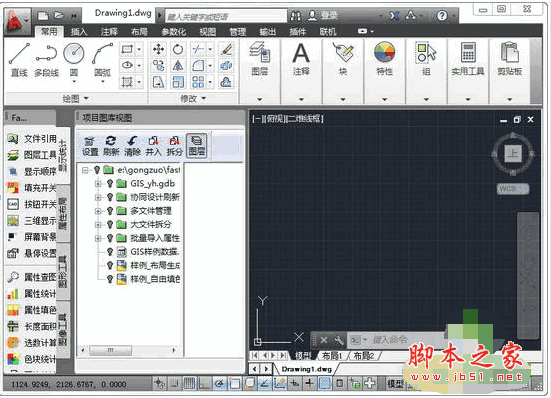This screenshot has width=551, height=398.
Task: Toggle visibility bulb of 大文件拆分
Action: coord(110,224)
